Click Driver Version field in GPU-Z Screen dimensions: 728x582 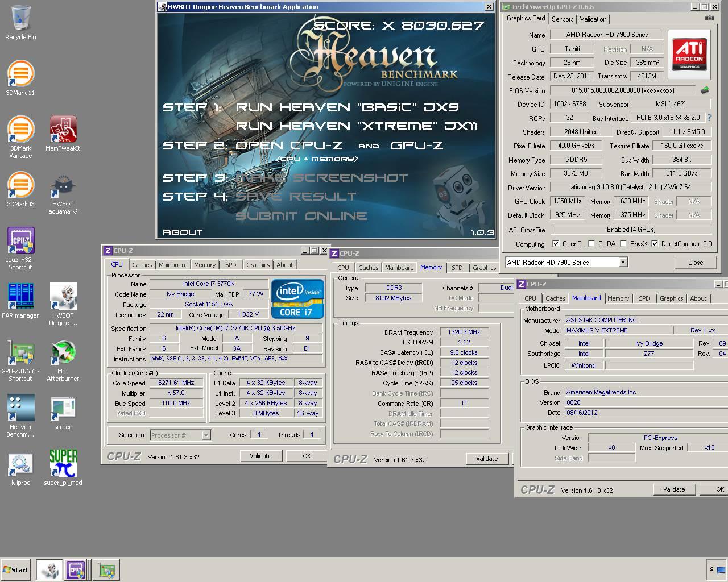pos(631,187)
